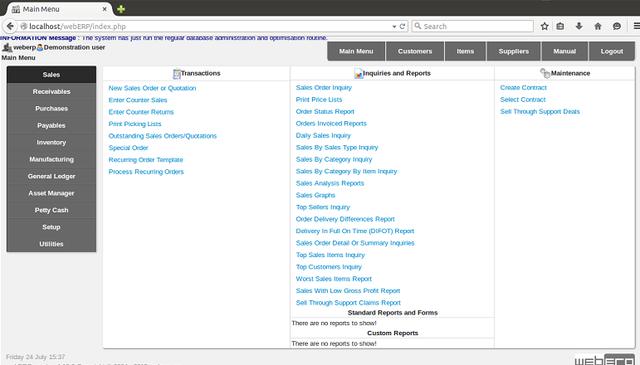640x365 pixels.
Task: Open the downloads arrow icon
Action: point(579,26)
